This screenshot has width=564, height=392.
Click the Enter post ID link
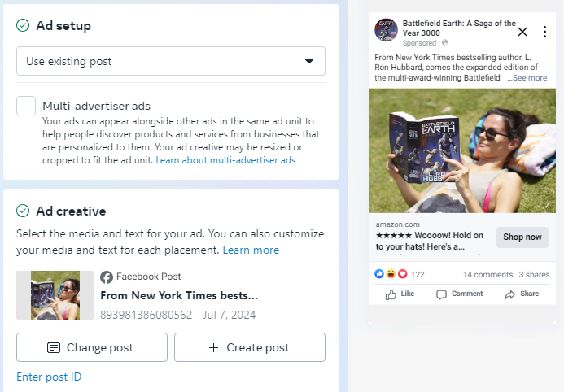coord(49,377)
